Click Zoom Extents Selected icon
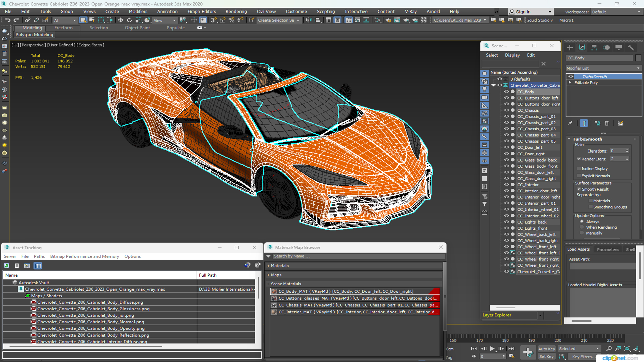The height and width of the screenshot is (362, 644). click(627, 349)
